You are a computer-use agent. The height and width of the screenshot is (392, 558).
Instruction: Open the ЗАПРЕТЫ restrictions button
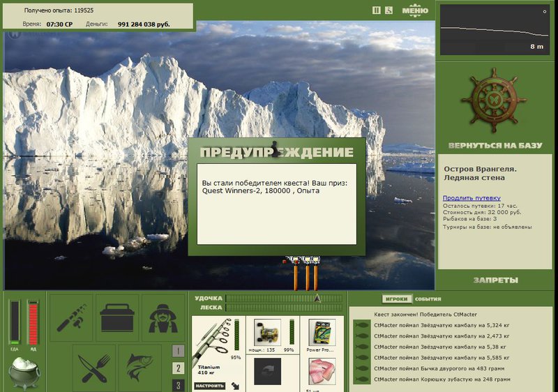point(496,280)
